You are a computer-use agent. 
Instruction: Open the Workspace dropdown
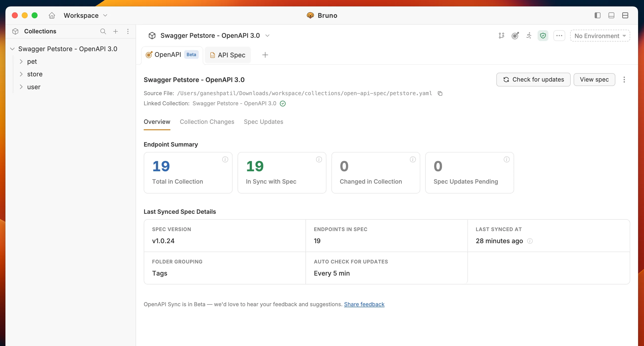[85, 16]
